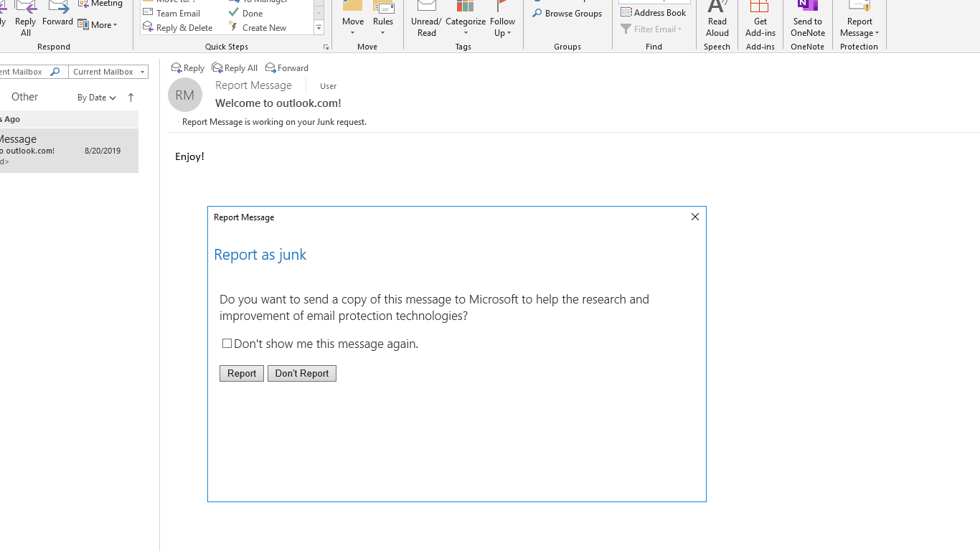
Task: Expand the Quick Steps gallery
Action: (x=319, y=28)
